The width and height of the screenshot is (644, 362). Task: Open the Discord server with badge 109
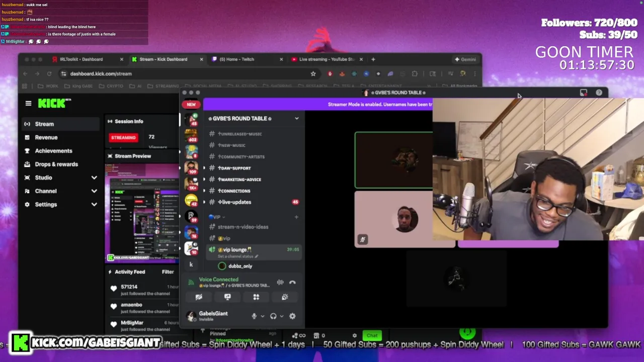[x=191, y=167]
